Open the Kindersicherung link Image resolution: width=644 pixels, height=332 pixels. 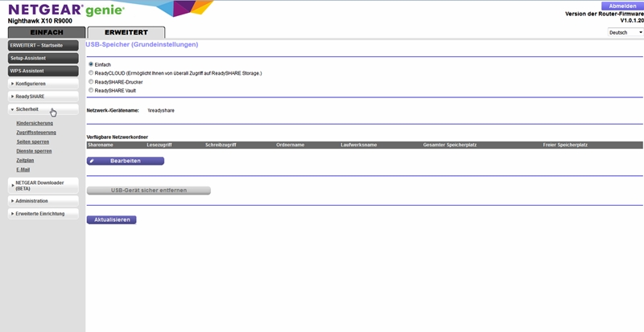point(35,123)
